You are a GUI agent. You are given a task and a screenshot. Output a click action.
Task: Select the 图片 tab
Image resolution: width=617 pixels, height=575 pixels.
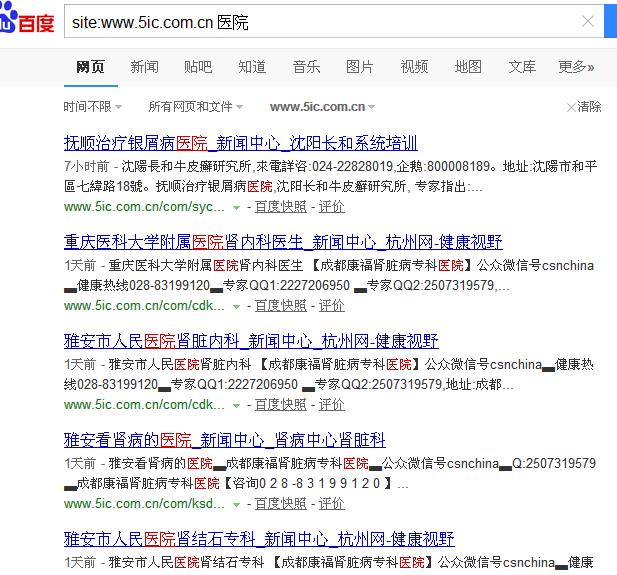pos(360,67)
